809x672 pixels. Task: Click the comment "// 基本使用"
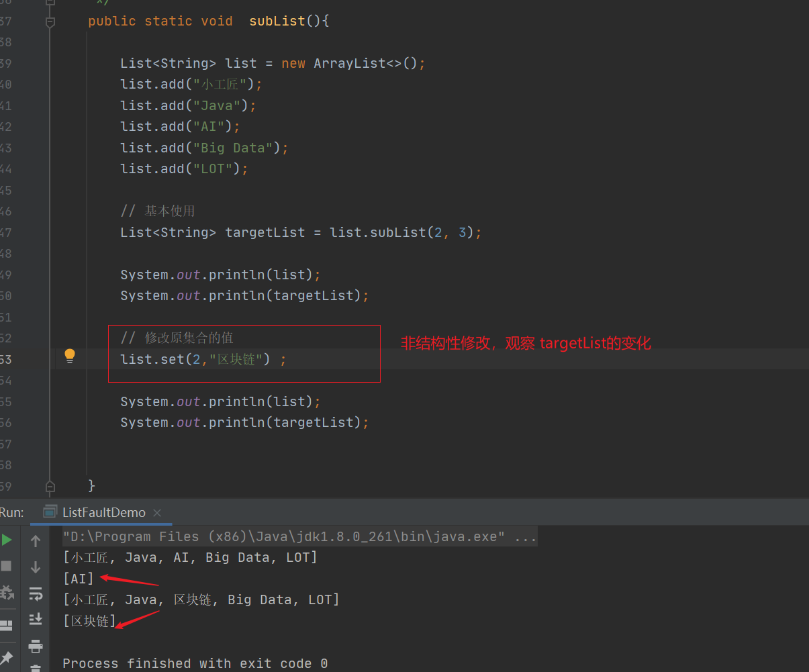[x=158, y=211]
